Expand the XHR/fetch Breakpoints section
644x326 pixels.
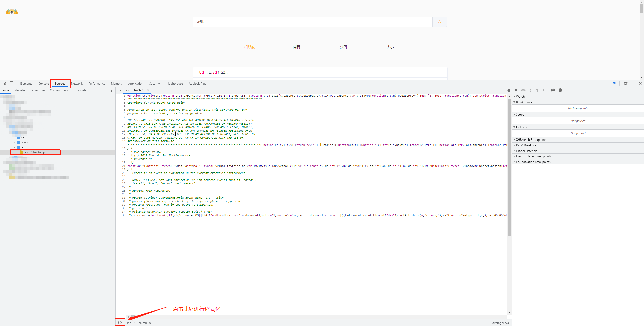531,139
